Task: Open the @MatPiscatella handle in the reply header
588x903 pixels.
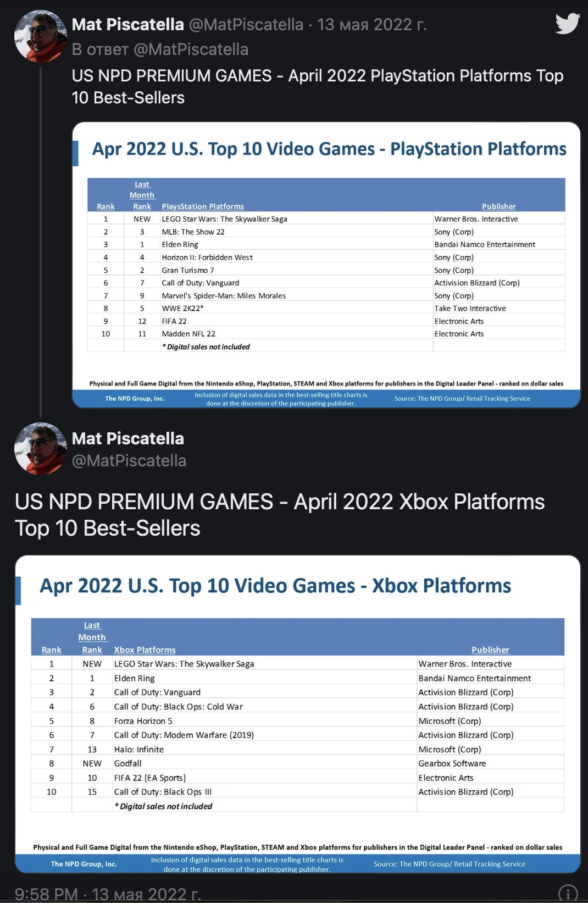Action: click(246, 25)
